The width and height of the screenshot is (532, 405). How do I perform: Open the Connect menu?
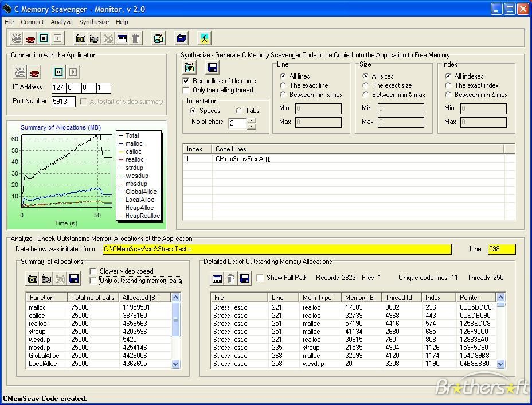pyautogui.click(x=32, y=22)
